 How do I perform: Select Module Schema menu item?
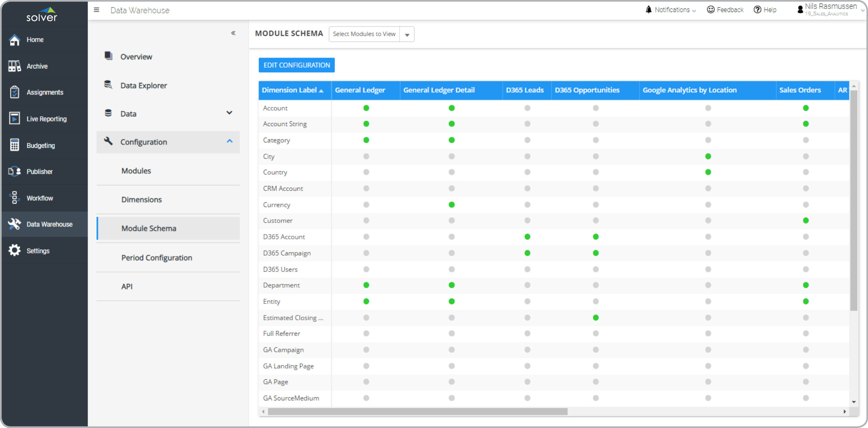[168, 228]
